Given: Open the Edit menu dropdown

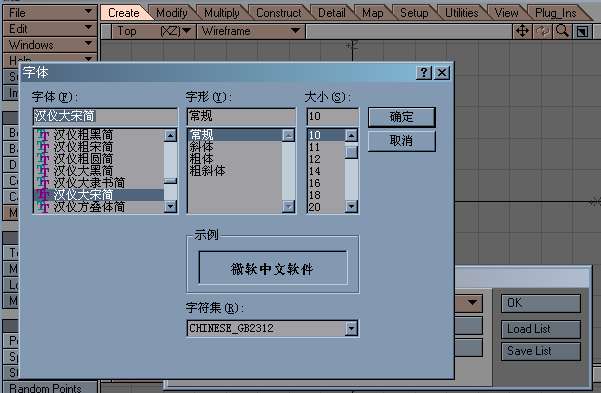Looking at the screenshot, I should tap(50, 29).
